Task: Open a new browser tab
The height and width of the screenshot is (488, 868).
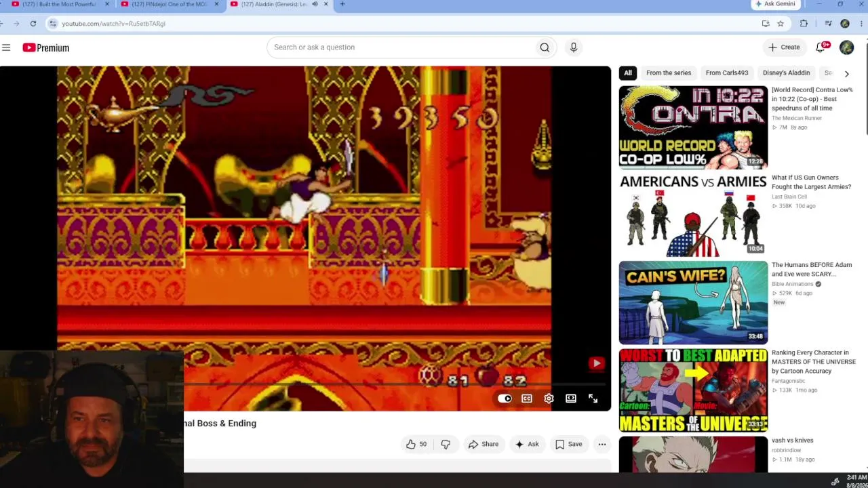Action: (x=342, y=4)
